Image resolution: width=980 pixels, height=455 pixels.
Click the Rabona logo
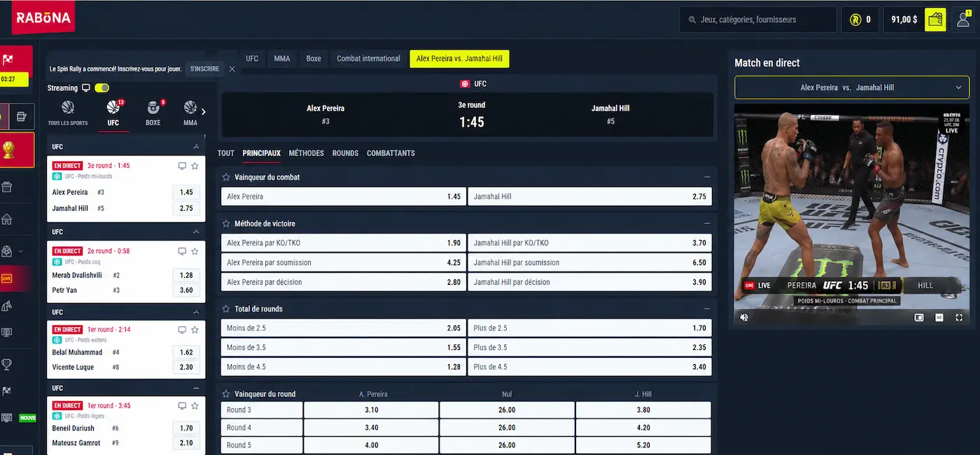pyautogui.click(x=43, y=17)
